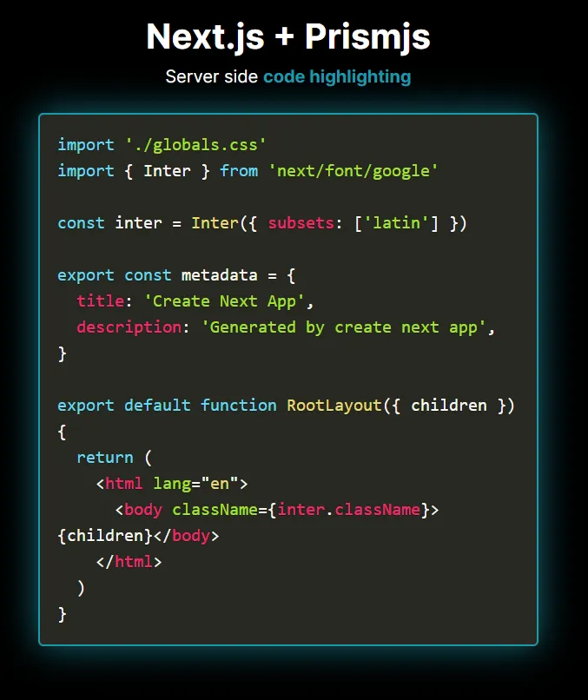
Task: Click the opening 'html' tag name
Action: [x=123, y=484]
